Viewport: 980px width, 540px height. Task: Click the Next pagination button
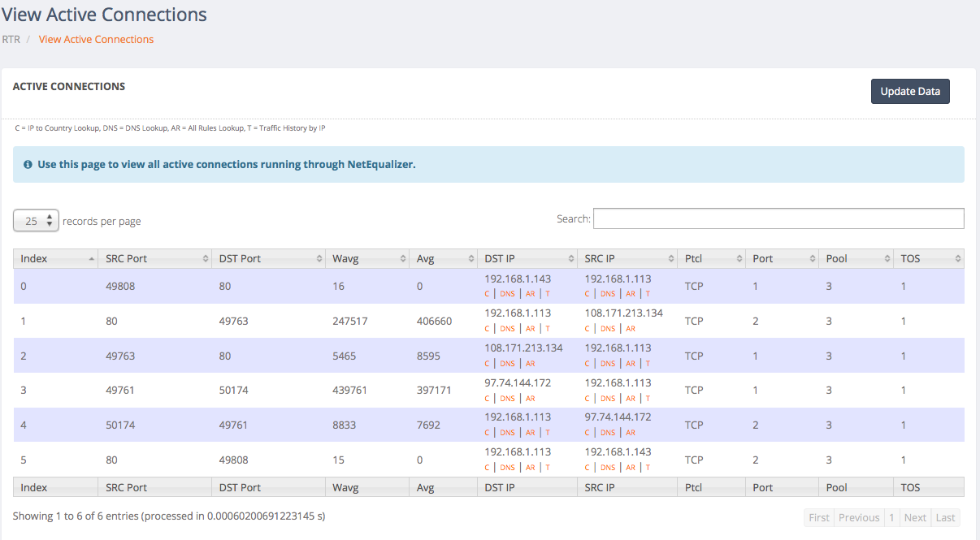(915, 517)
